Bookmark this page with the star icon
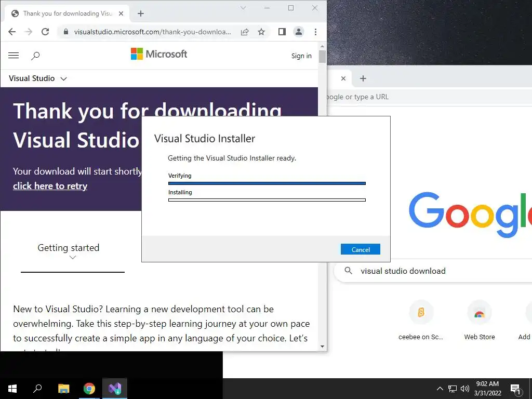532x399 pixels. pyautogui.click(x=261, y=32)
